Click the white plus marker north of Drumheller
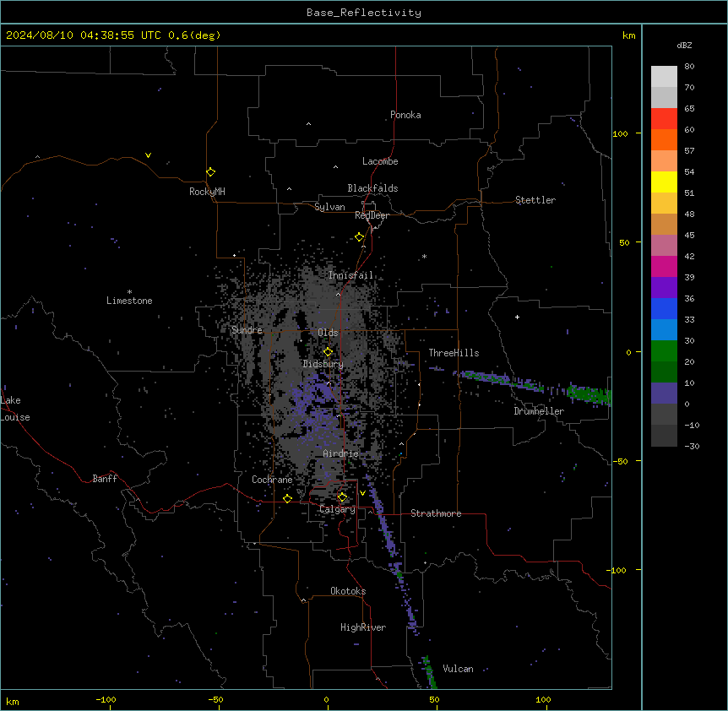This screenshot has height=711, width=728. [x=517, y=317]
